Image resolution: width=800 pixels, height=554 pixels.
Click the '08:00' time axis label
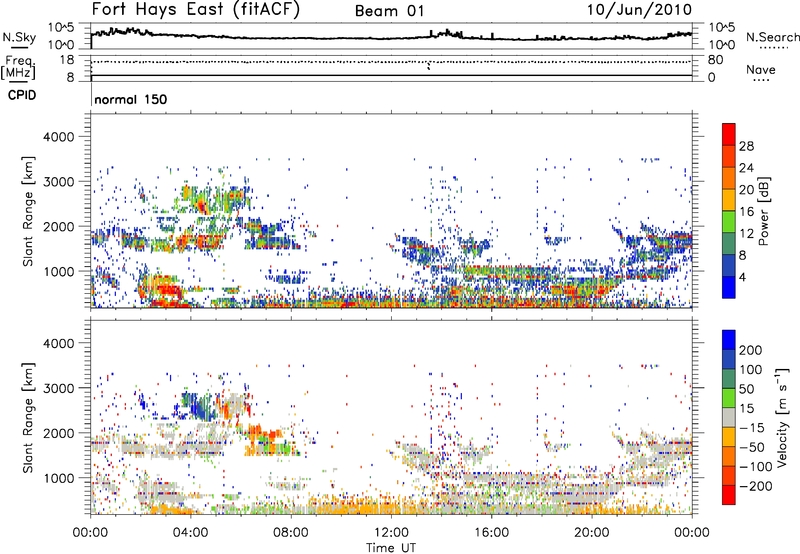[291, 533]
